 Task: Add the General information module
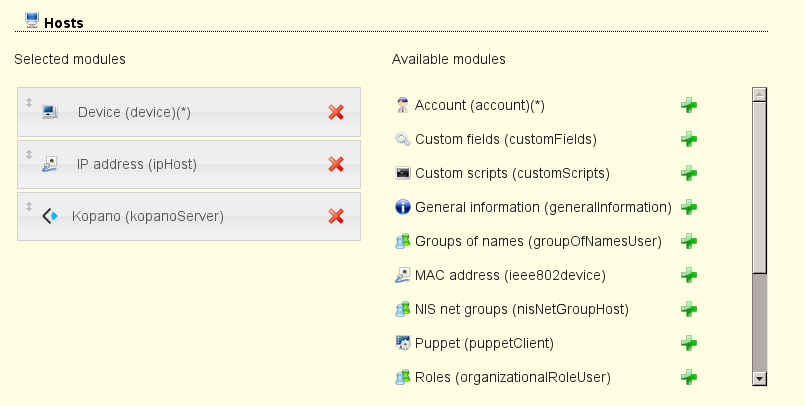689,207
